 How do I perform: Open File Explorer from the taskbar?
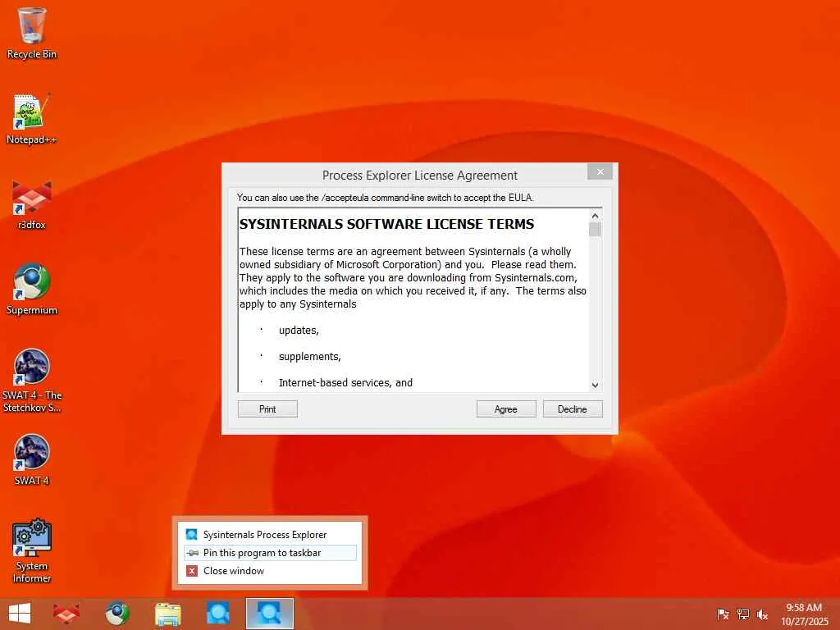pos(167,614)
